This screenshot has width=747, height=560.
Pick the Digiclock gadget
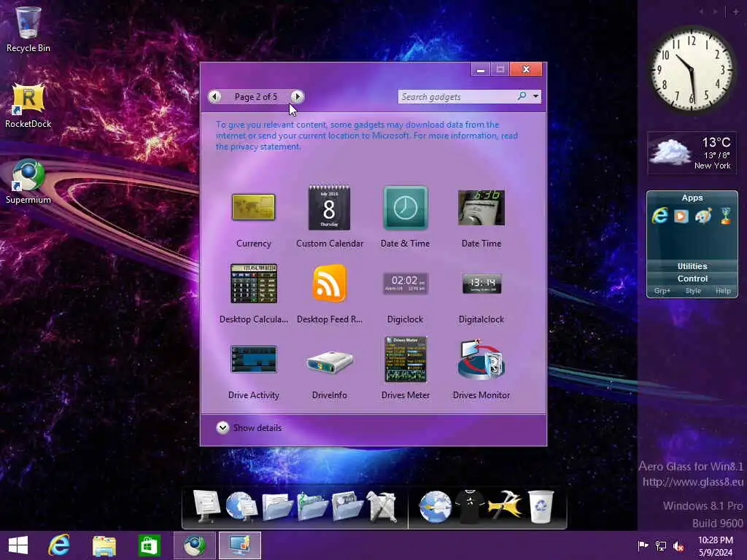click(x=406, y=284)
